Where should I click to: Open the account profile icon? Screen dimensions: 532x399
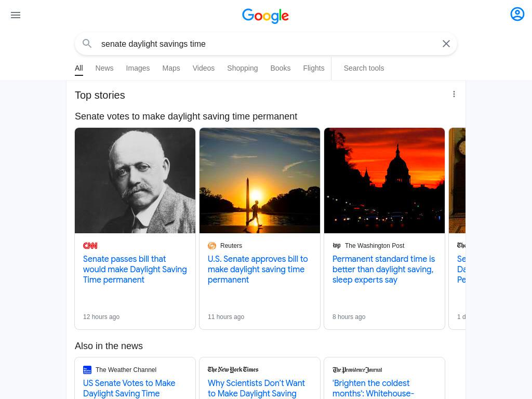[x=517, y=14]
